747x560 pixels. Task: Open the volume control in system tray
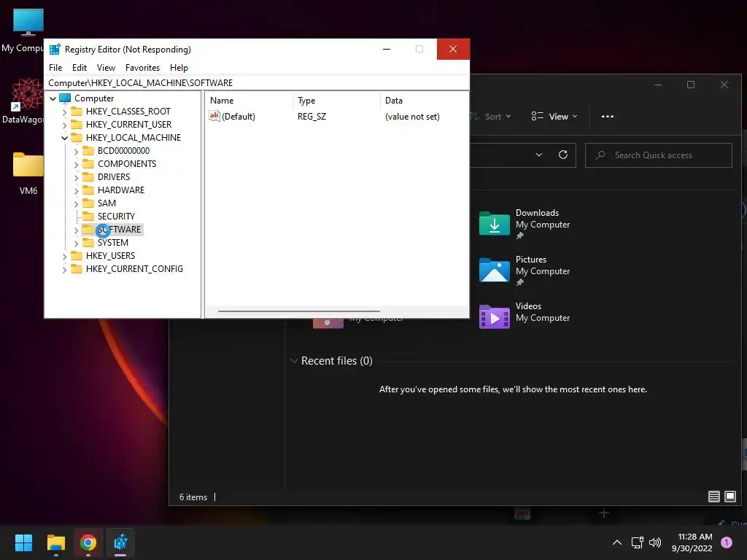[x=655, y=542]
